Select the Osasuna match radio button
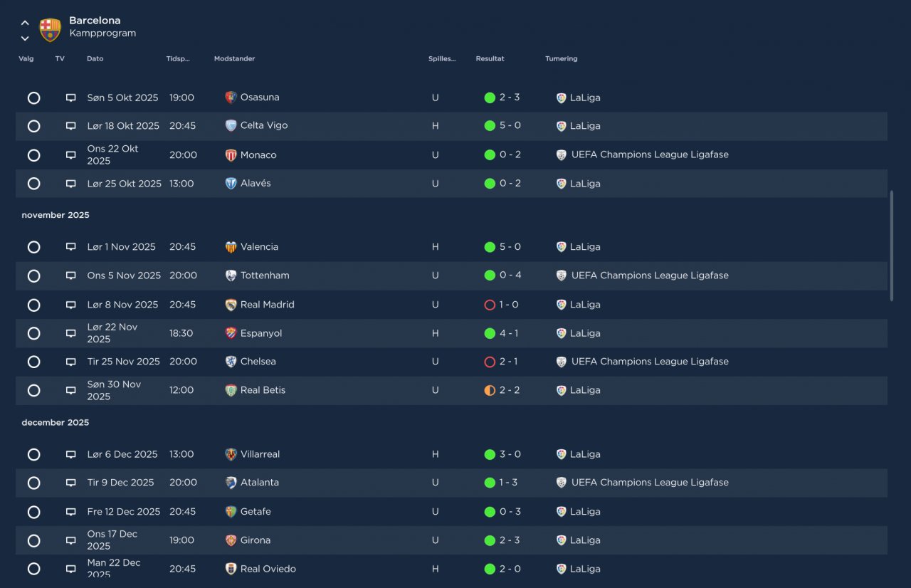This screenshot has width=911, height=588. pyautogui.click(x=33, y=98)
